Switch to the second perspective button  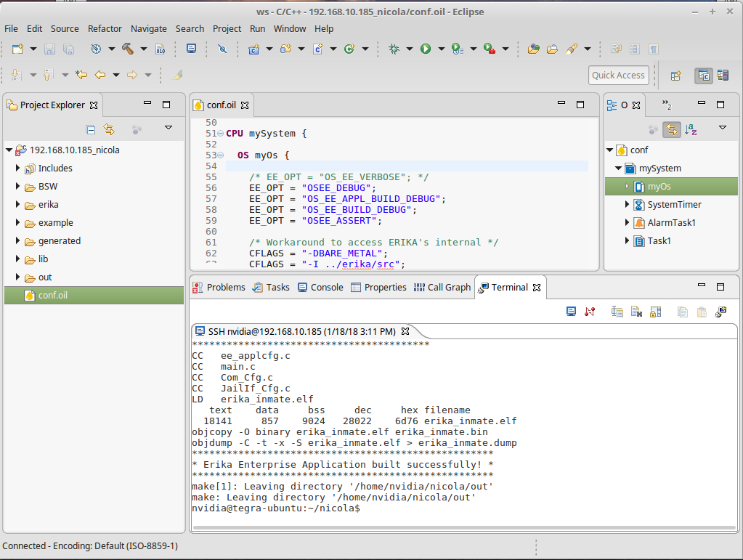[x=723, y=76]
